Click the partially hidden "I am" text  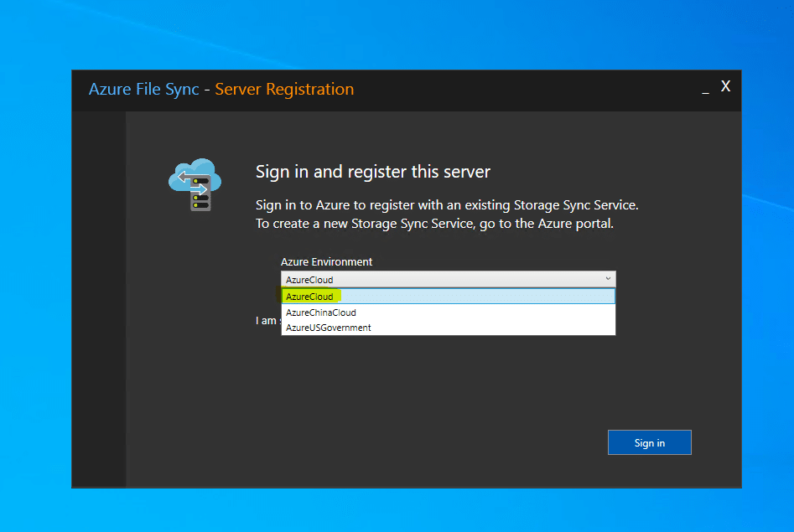click(x=266, y=322)
